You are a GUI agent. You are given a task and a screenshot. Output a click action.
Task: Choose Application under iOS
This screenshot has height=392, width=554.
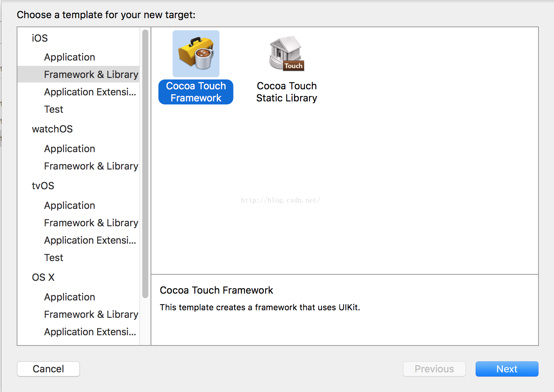[70, 57]
